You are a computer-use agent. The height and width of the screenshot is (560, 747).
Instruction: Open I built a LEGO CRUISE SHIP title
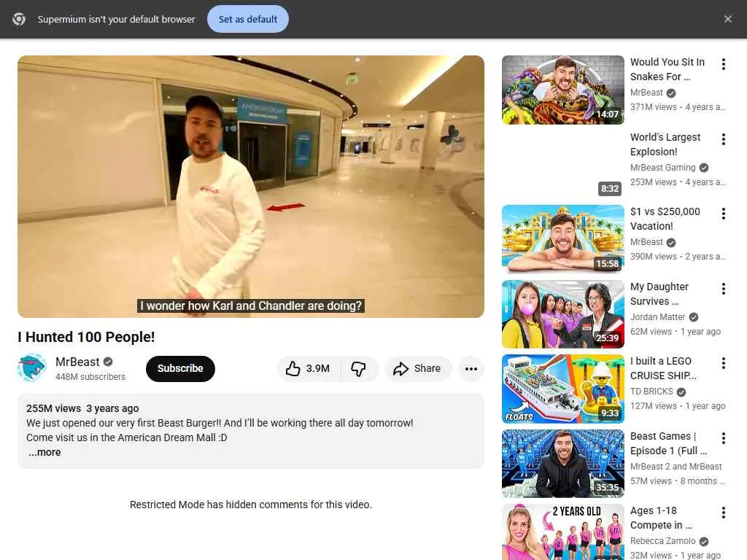click(663, 368)
